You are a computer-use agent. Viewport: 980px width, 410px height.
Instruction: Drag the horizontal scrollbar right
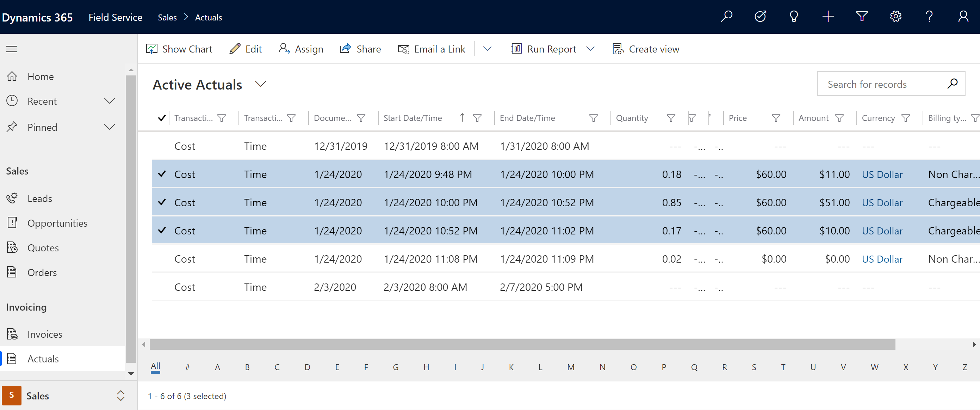[519, 345]
